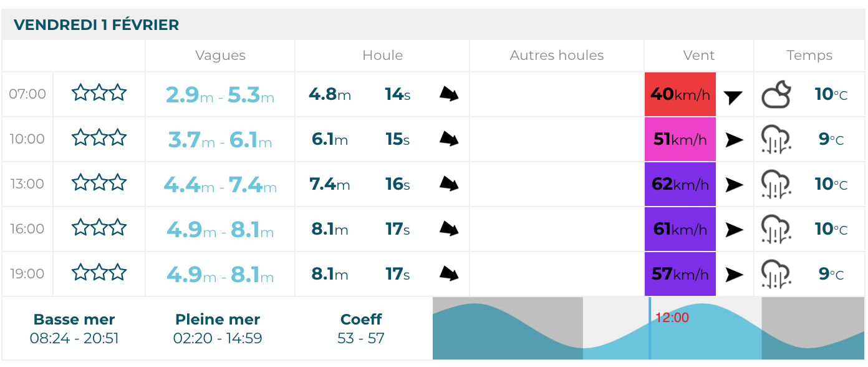
Task: Click the partly cloudy night icon at 07:00
Action: coord(776,95)
